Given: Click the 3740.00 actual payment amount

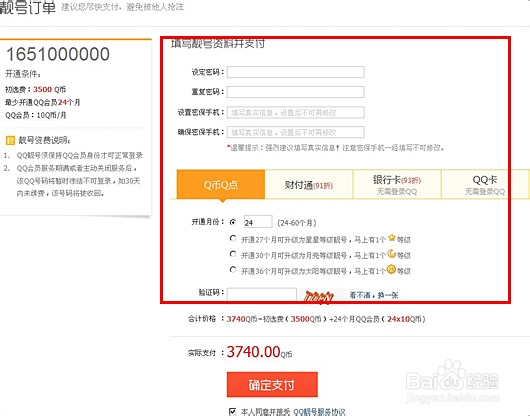Looking at the screenshot, I should [x=254, y=352].
